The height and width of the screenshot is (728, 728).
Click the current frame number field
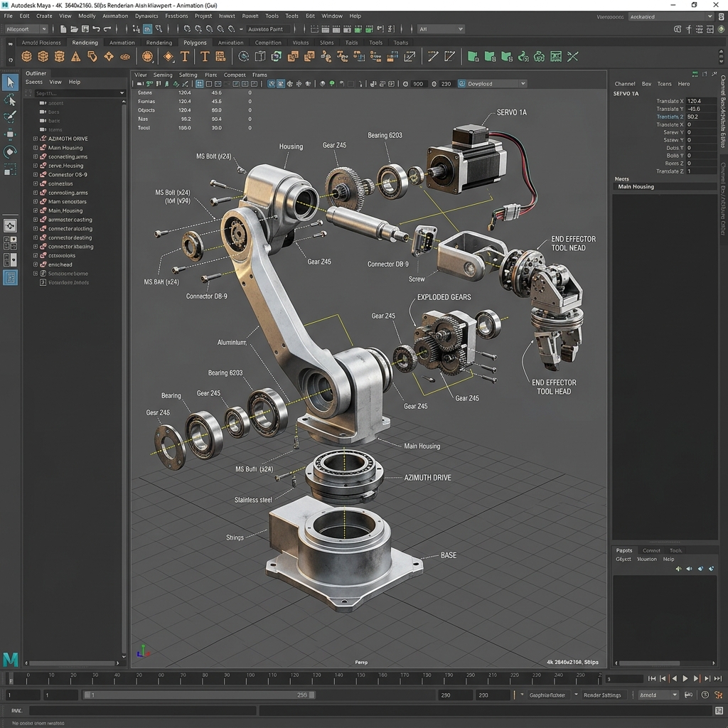pos(624,679)
